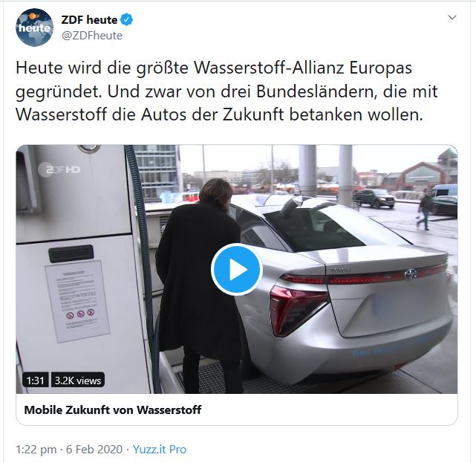Click the 3.2K views label
The width and height of the screenshot is (476, 463).
coord(78,381)
